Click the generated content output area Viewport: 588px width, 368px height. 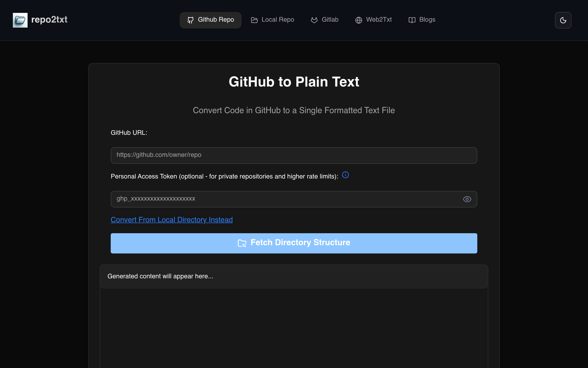coord(294,316)
